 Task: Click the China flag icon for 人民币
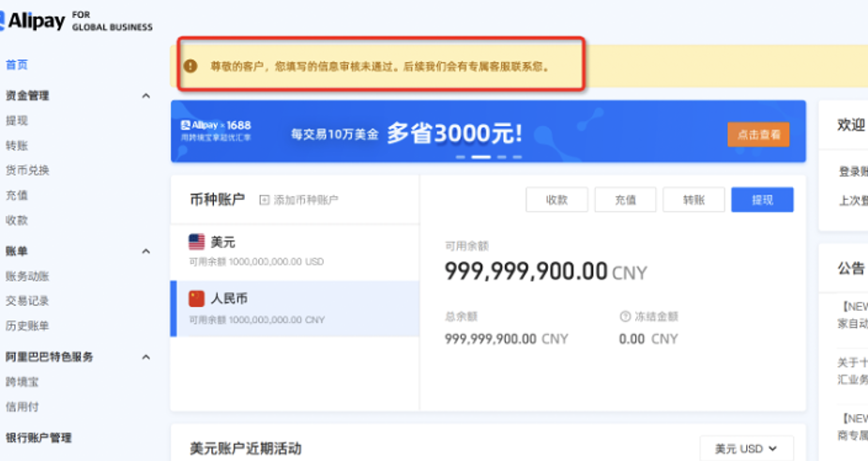pyautogui.click(x=196, y=299)
